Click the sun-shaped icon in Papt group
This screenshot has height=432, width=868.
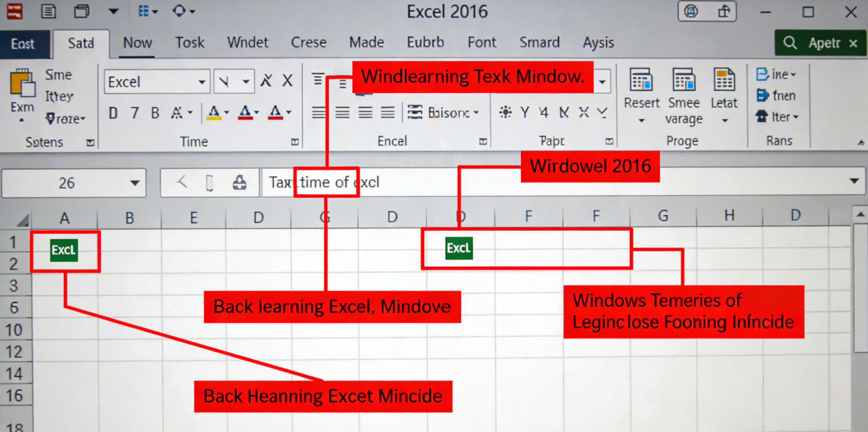pyautogui.click(x=505, y=112)
